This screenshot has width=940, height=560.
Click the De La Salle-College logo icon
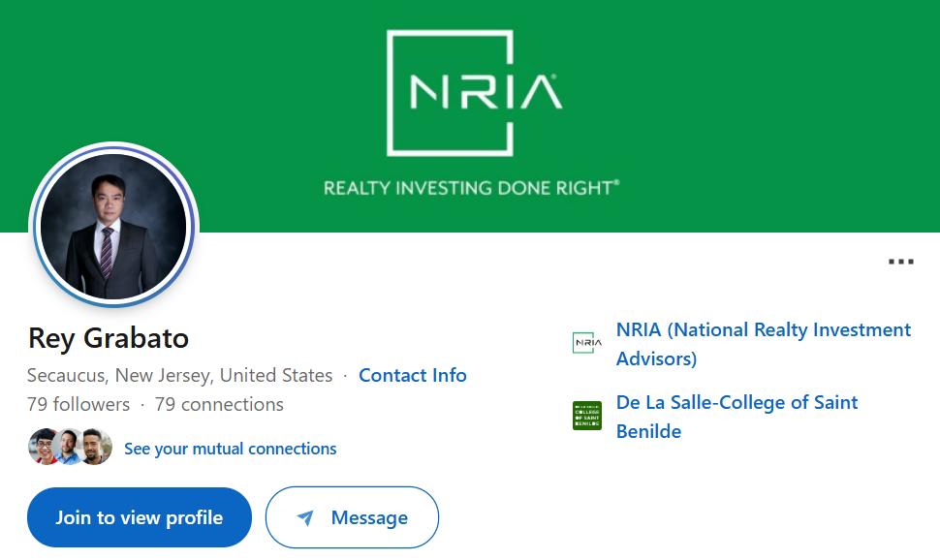(x=587, y=416)
